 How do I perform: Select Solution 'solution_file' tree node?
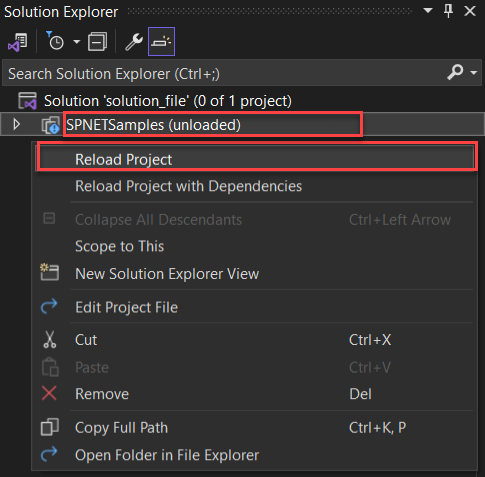point(168,101)
